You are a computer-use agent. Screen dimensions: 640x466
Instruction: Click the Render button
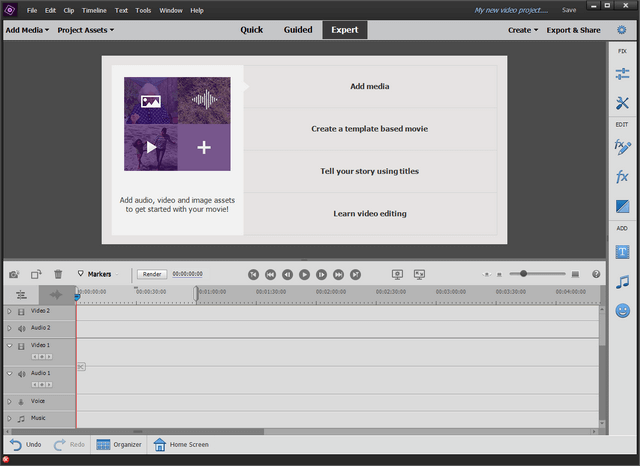tap(152, 274)
